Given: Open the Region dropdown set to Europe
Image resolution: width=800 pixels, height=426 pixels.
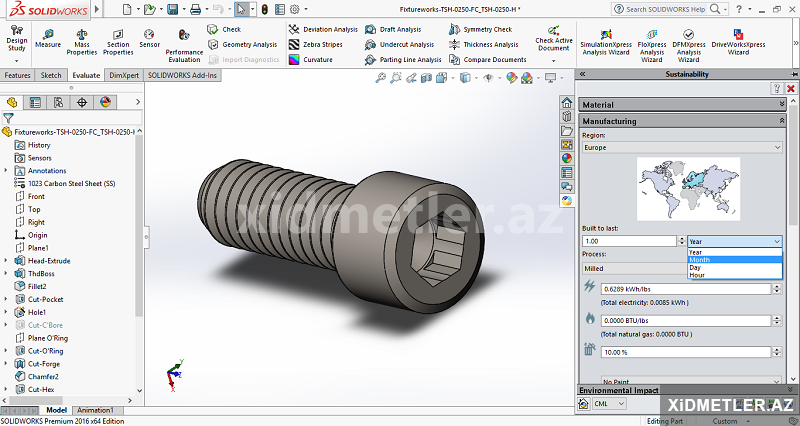Looking at the screenshot, I should (681, 147).
